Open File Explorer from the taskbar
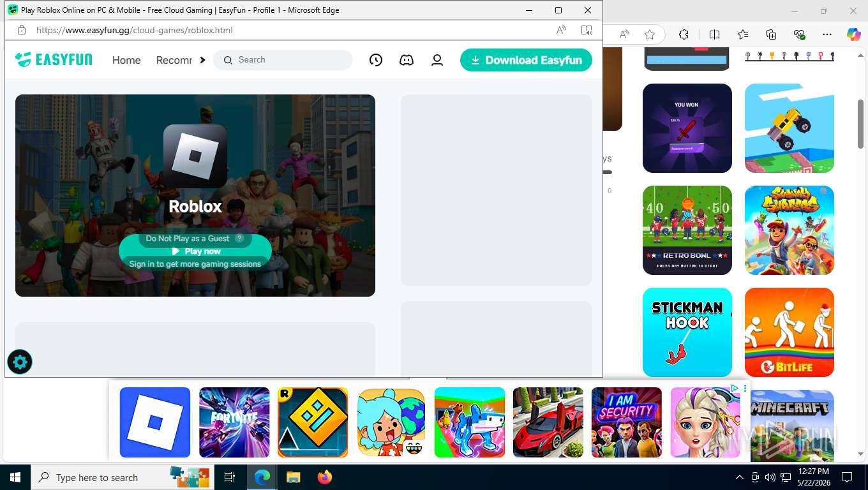 (x=293, y=477)
